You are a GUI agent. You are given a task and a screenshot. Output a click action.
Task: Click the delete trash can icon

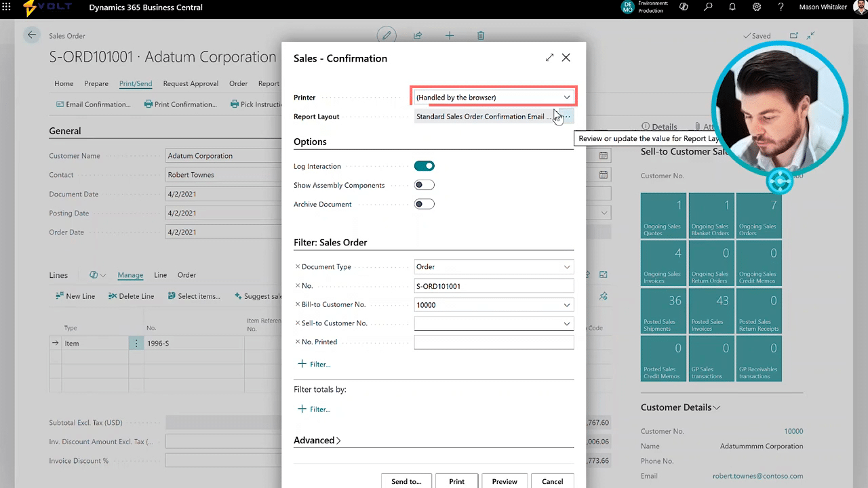click(480, 35)
